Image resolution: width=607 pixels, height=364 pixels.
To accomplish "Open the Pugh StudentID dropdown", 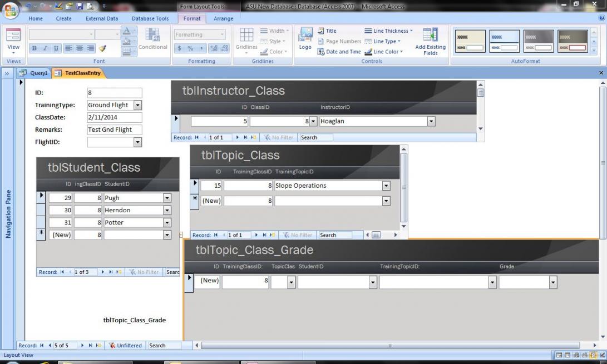I will click(x=167, y=198).
